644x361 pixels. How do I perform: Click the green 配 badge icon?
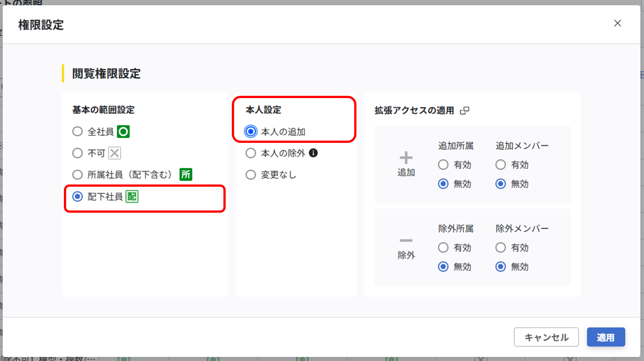point(132,196)
